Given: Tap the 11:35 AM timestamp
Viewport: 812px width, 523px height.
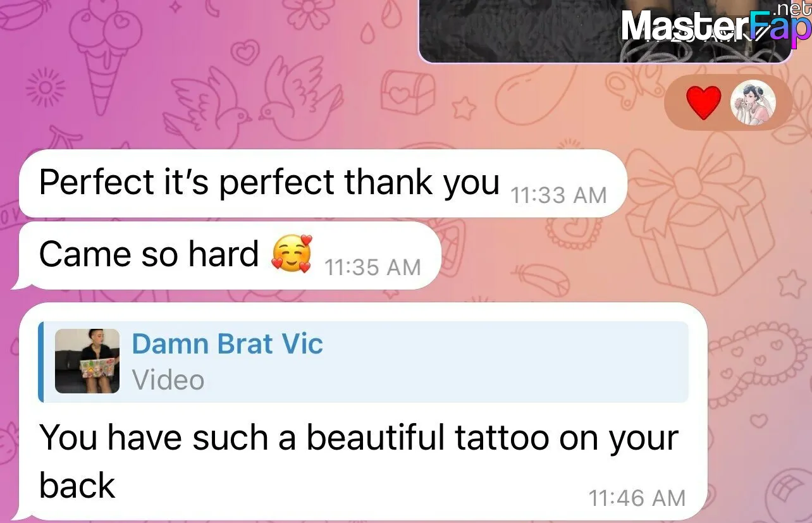Looking at the screenshot, I should pyautogui.click(x=372, y=268).
